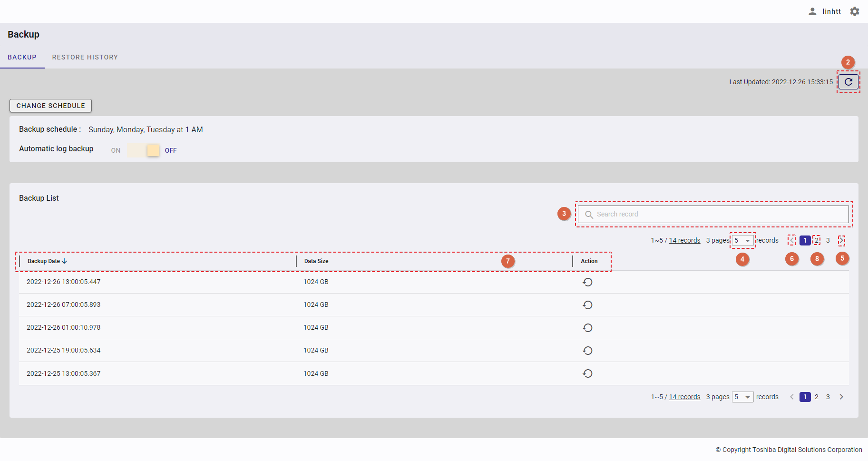Click the bottom next page chevron
Image resolution: width=868 pixels, height=461 pixels.
(x=841, y=397)
